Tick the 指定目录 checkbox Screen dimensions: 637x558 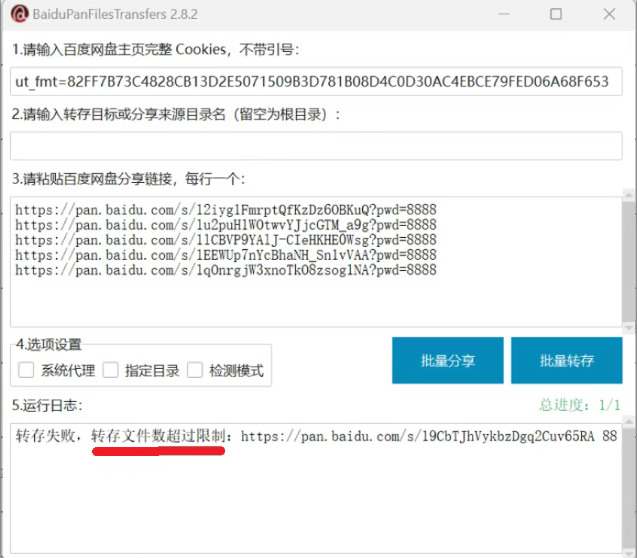click(x=110, y=370)
